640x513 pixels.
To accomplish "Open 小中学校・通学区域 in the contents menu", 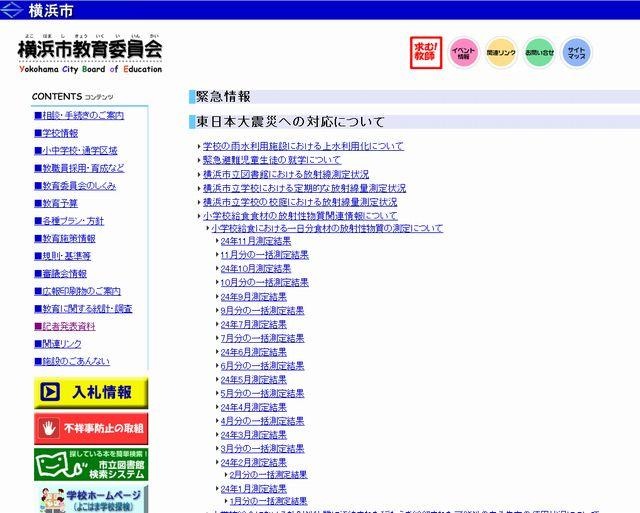I will [76, 151].
